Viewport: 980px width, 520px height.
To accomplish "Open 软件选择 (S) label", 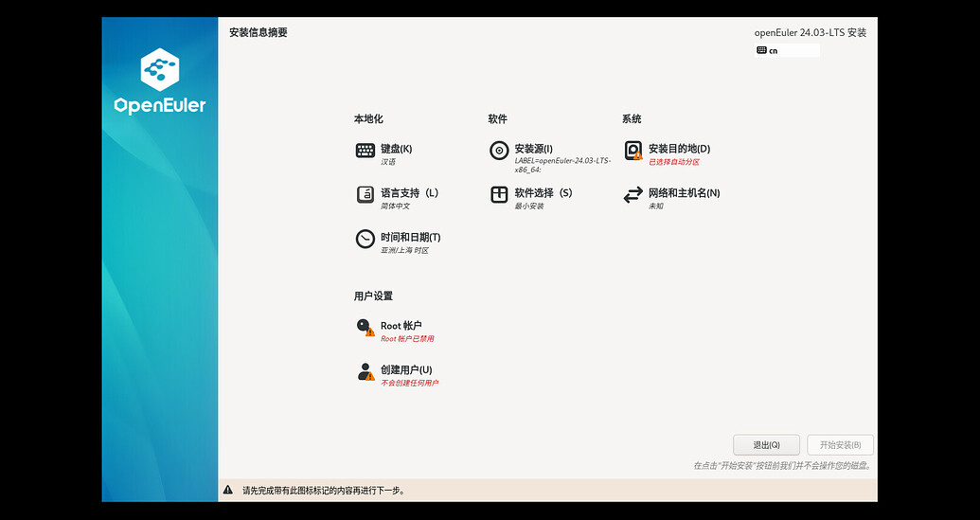I will coord(543,192).
